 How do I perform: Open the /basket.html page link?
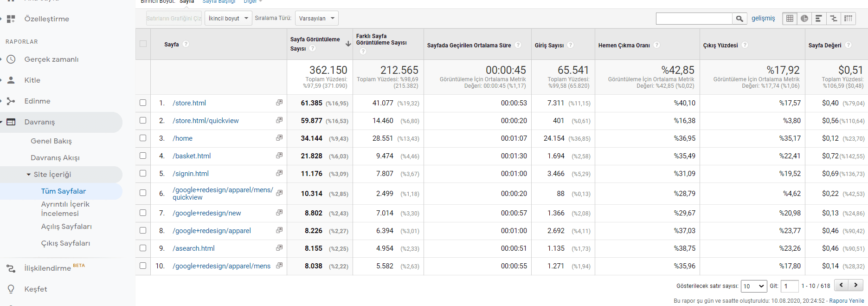[x=192, y=156]
